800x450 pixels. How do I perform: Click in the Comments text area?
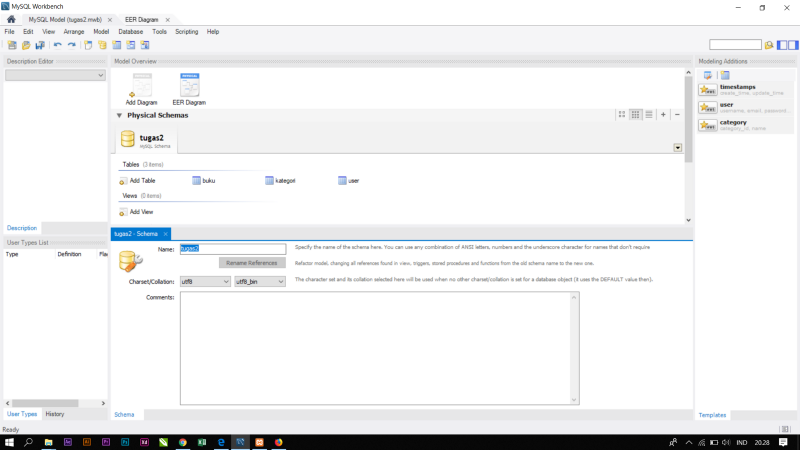379,349
